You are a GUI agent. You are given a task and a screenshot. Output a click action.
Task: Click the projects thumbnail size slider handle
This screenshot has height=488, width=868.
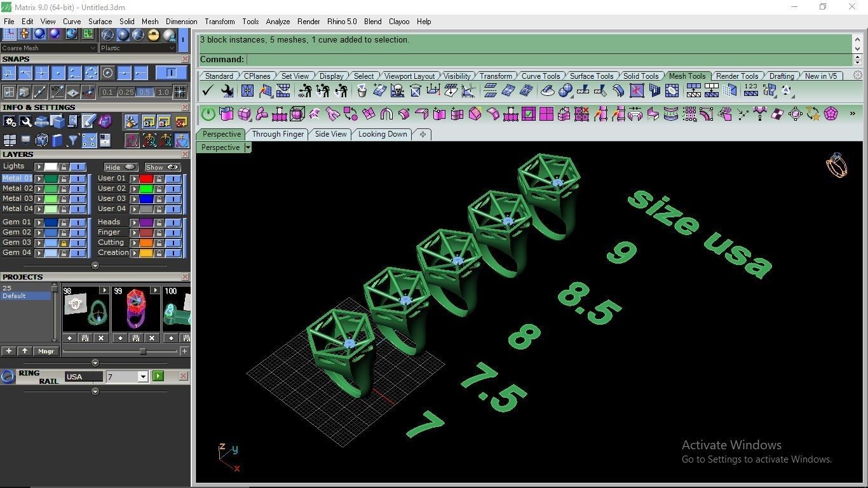(143, 351)
